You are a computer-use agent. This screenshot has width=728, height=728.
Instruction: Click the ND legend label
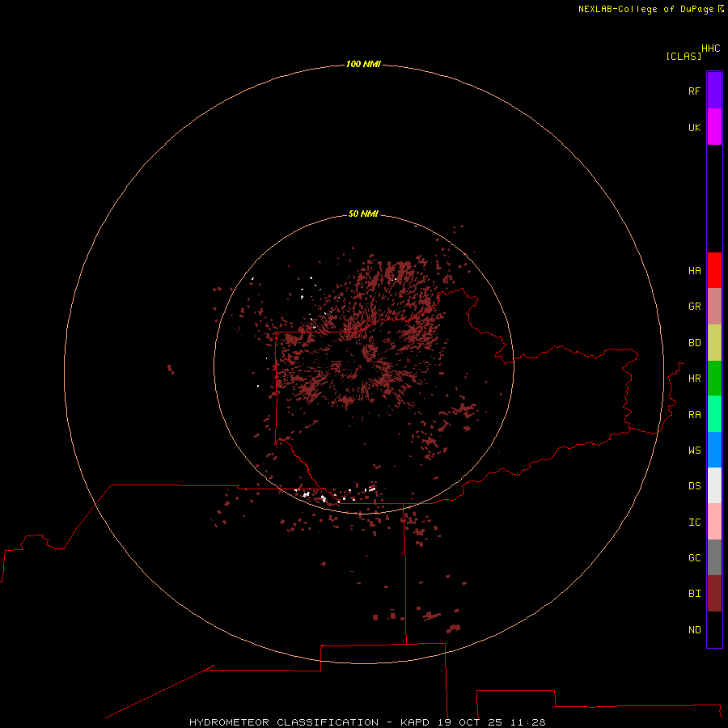point(694,630)
